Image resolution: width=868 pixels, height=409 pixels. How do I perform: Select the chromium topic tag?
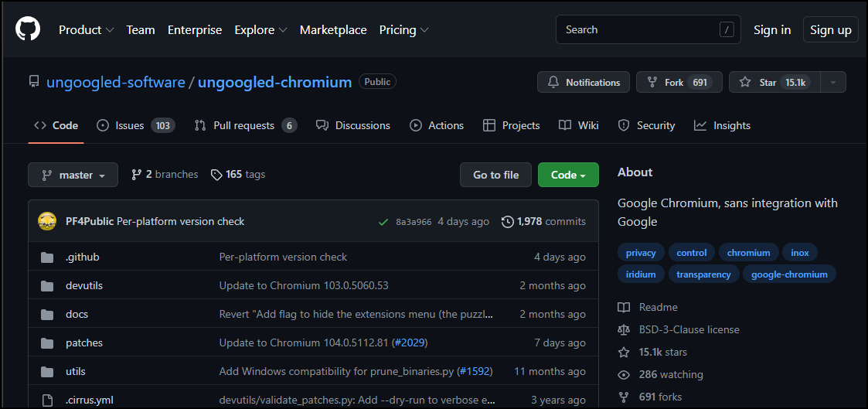coord(748,253)
